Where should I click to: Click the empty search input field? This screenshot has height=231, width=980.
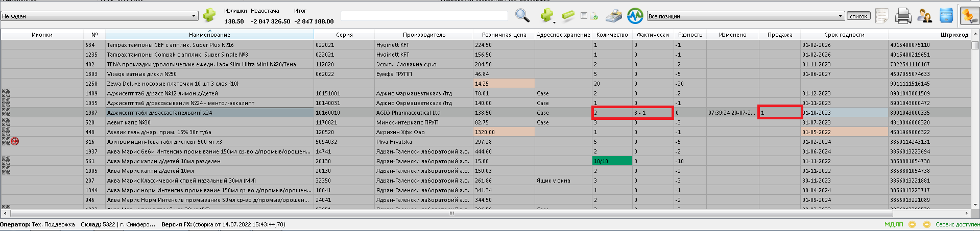point(424,16)
